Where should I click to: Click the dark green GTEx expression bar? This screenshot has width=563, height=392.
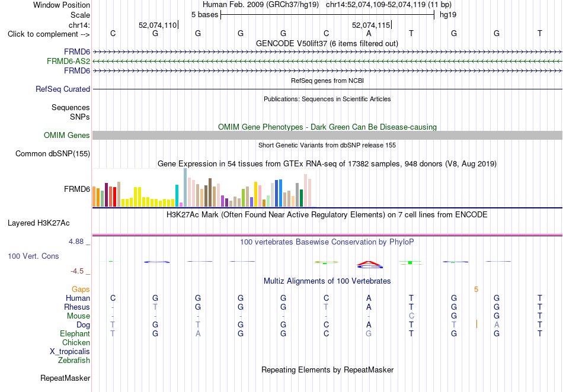click(302, 198)
